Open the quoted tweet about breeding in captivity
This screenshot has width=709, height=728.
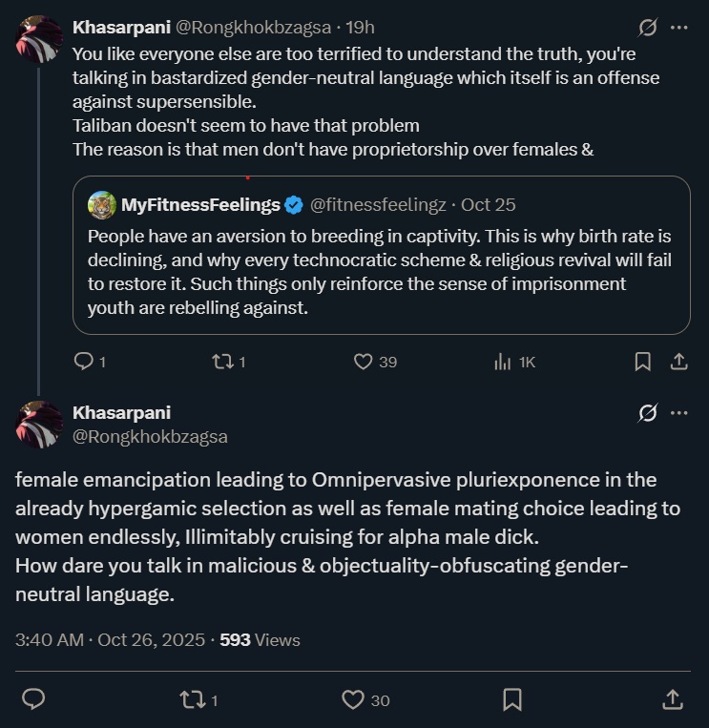point(381,255)
